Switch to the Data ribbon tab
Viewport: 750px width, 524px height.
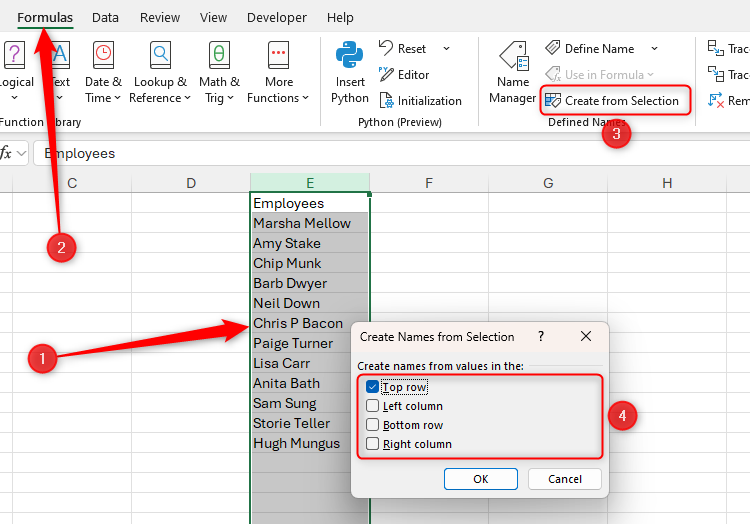(x=105, y=17)
